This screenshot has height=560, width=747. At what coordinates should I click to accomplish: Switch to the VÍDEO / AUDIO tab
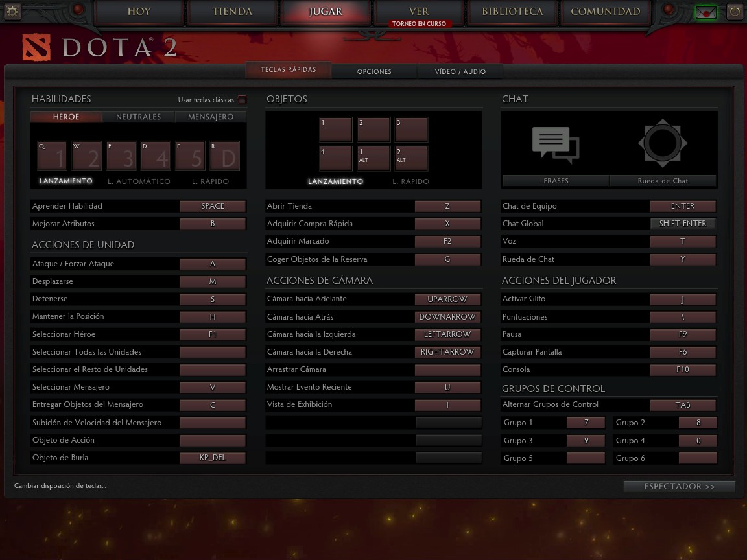point(460,71)
